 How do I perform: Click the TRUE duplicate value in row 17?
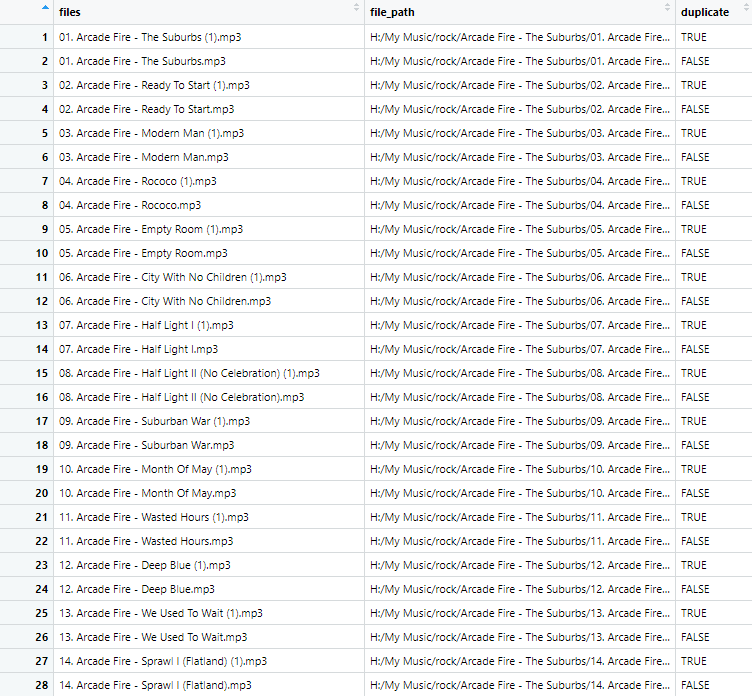693,421
